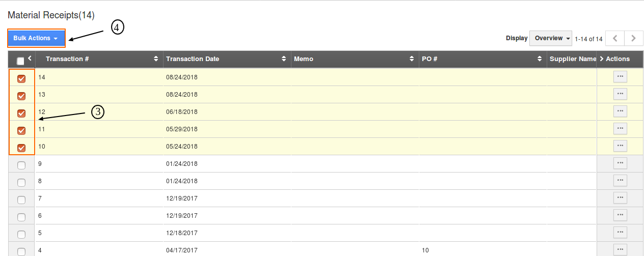Image resolution: width=644 pixels, height=256 pixels.
Task: Check the checkbox for transaction 8
Action: [x=21, y=182]
